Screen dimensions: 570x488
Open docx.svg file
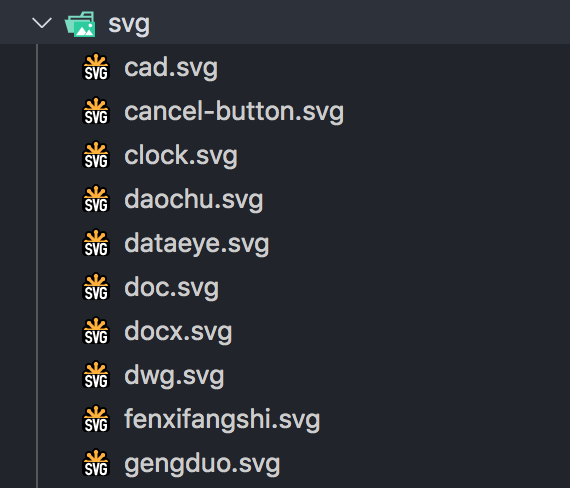click(178, 332)
